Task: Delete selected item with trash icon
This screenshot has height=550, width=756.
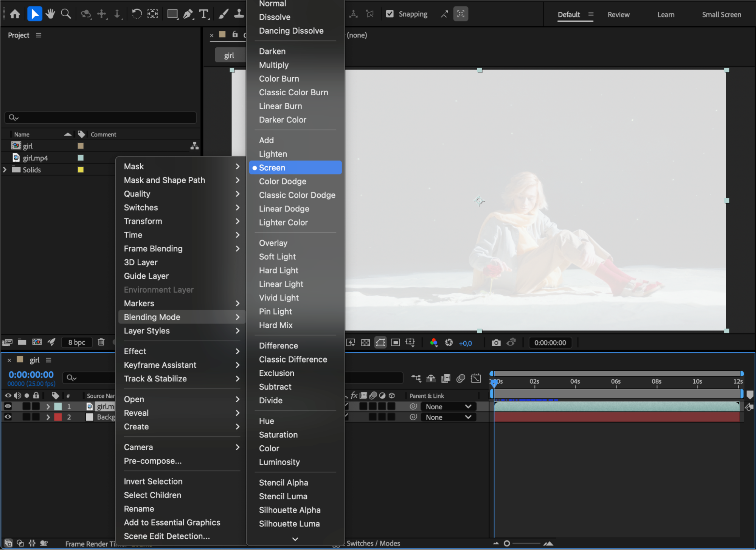Action: click(101, 342)
